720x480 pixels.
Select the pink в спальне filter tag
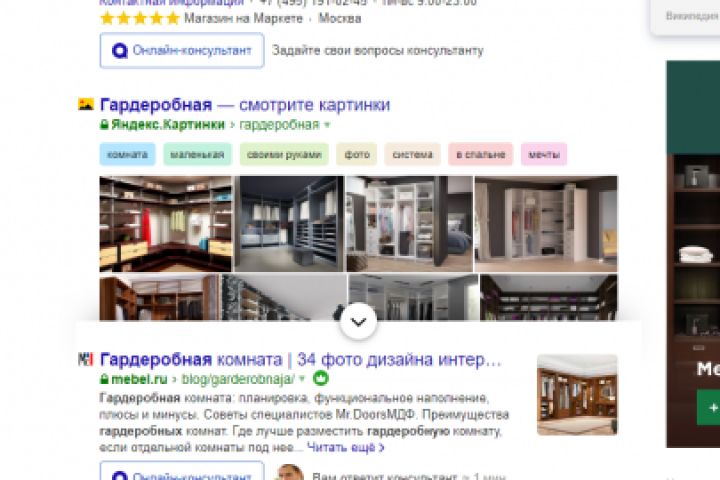tap(481, 154)
